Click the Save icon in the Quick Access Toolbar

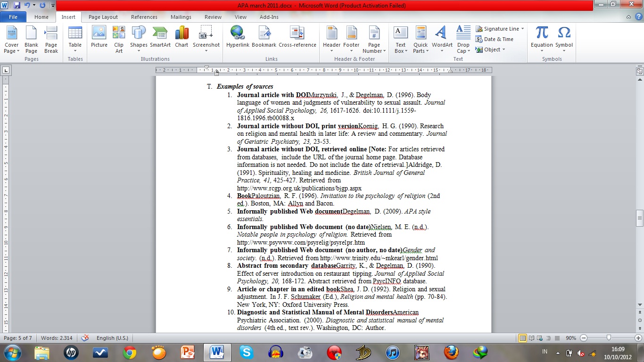[x=17, y=6]
